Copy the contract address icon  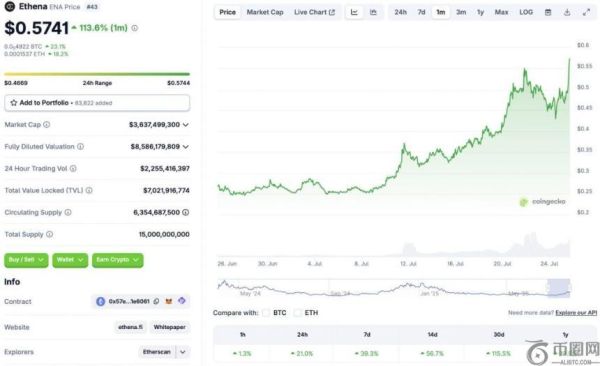156,301
